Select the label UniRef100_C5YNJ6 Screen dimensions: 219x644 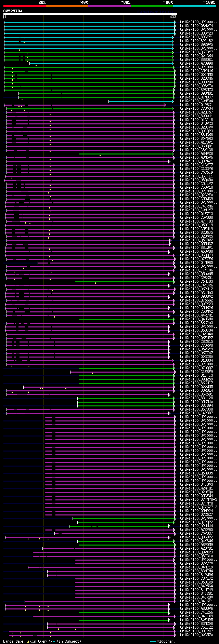[196, 71]
